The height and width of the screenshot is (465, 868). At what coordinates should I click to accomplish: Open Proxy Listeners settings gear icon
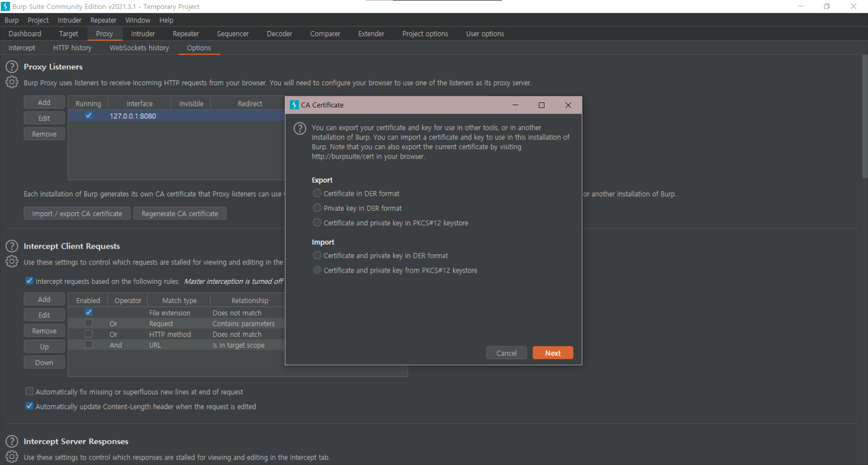(x=12, y=82)
